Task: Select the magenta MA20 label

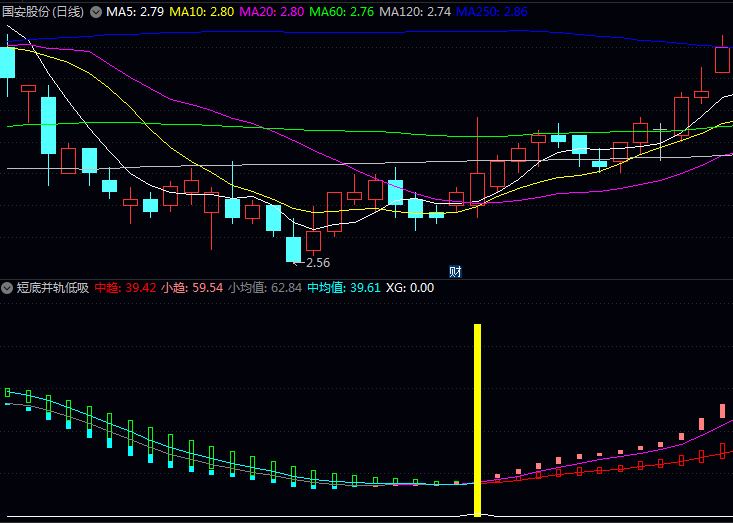Action: coord(273,12)
